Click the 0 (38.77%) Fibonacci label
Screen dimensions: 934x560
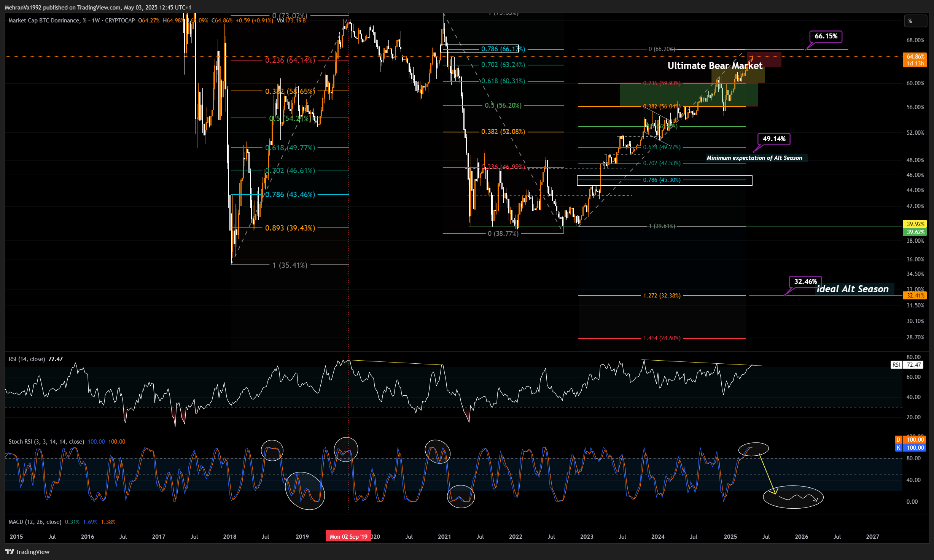[x=503, y=234]
